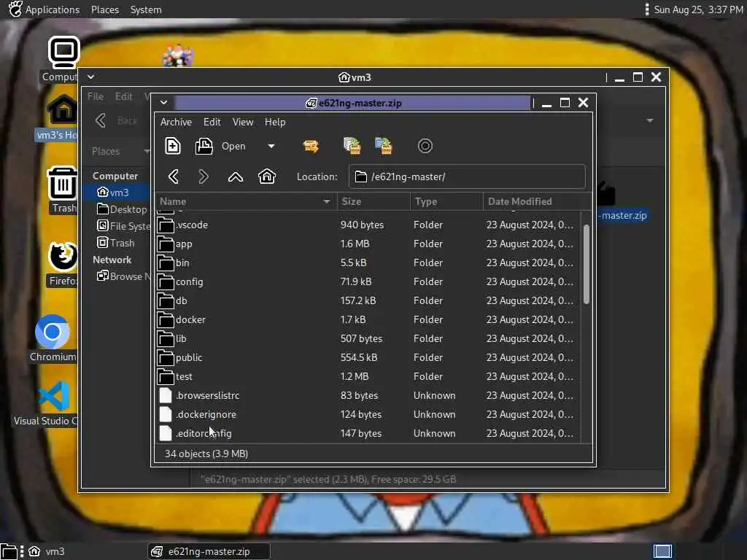Open the recent archives dropdown arrow

point(271,146)
